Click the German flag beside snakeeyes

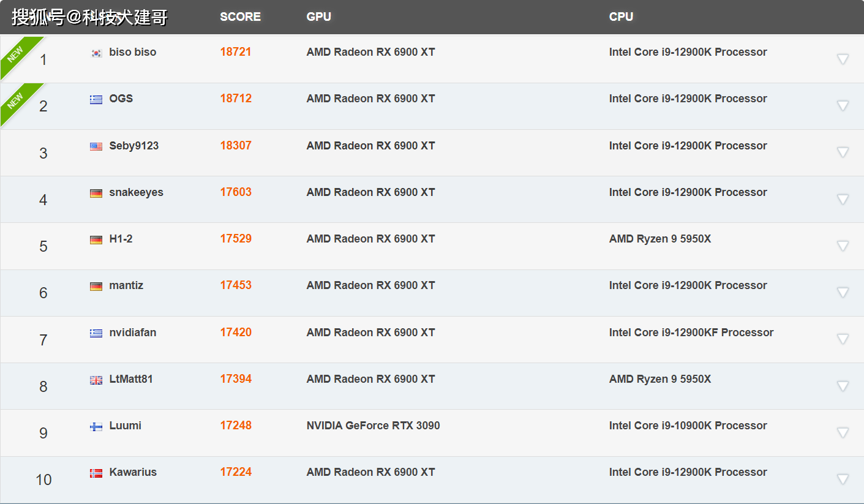96,193
